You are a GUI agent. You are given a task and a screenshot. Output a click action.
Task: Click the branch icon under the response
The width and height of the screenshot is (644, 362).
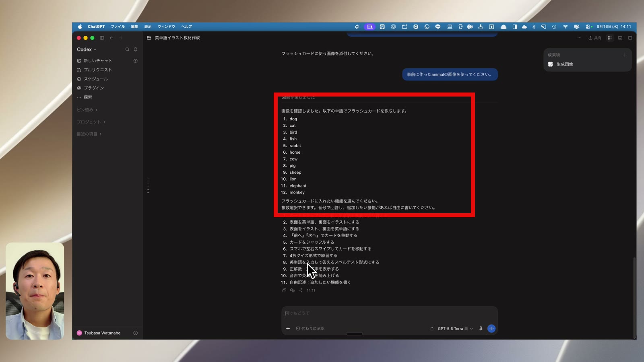[x=300, y=290]
